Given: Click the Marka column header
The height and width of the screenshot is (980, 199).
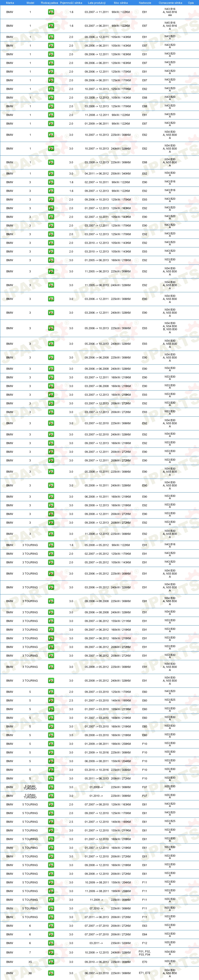Looking at the screenshot, I should click(10, 3).
